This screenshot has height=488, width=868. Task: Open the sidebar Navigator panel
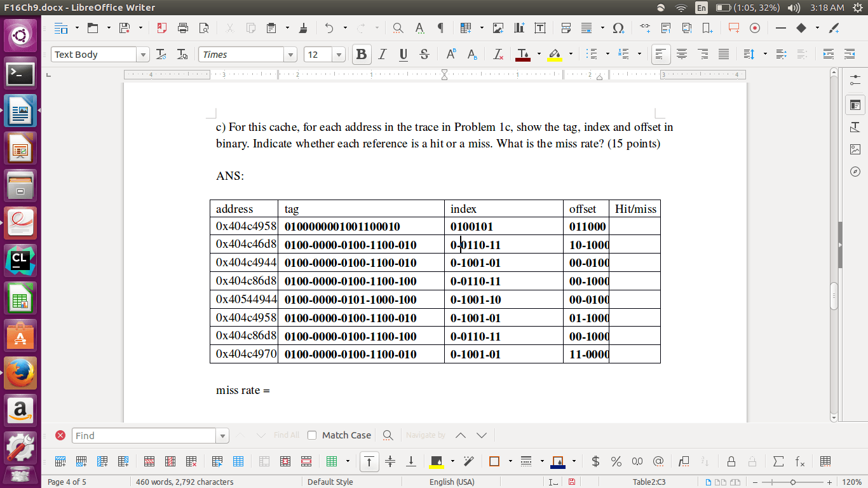click(855, 172)
